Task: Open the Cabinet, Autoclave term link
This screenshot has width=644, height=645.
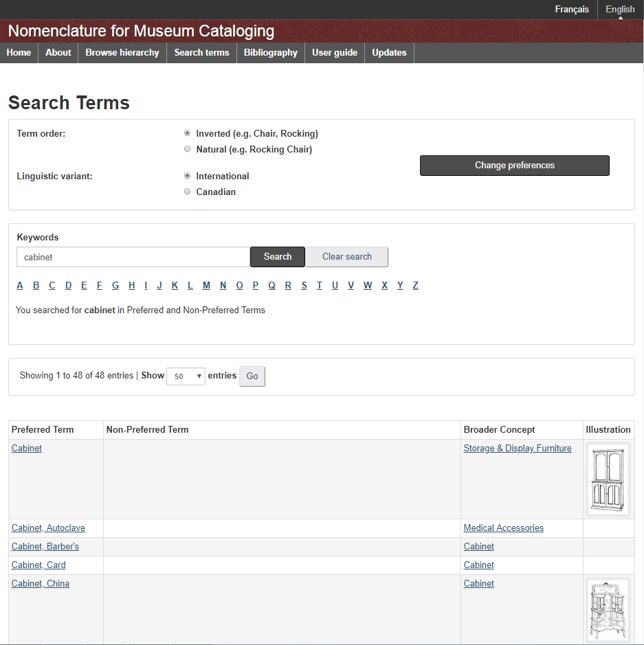Action: [x=48, y=528]
